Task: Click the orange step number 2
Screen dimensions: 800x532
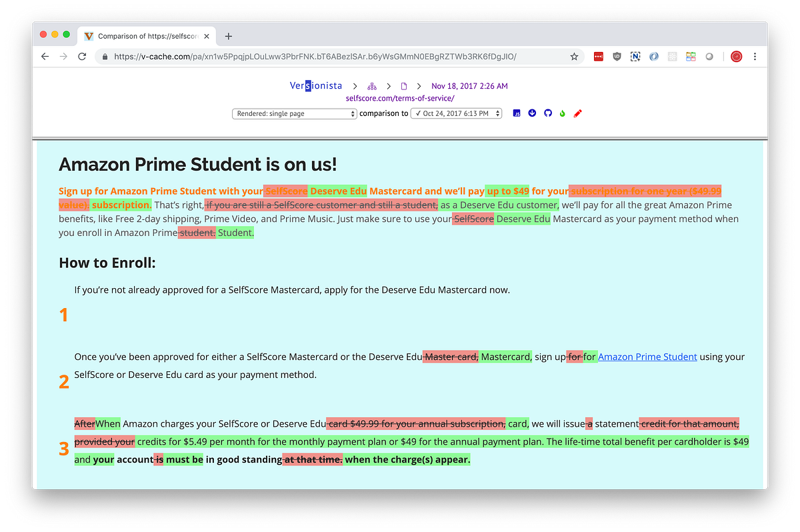Action: click(x=64, y=381)
